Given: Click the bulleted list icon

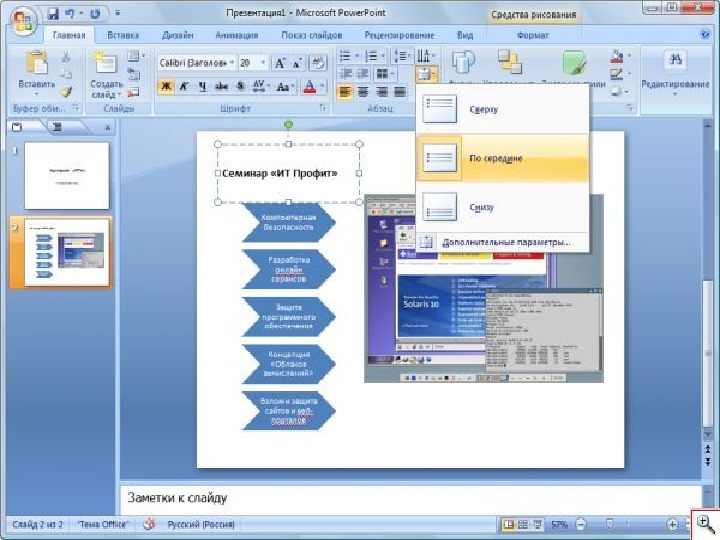Looking at the screenshot, I should pyautogui.click(x=345, y=56).
